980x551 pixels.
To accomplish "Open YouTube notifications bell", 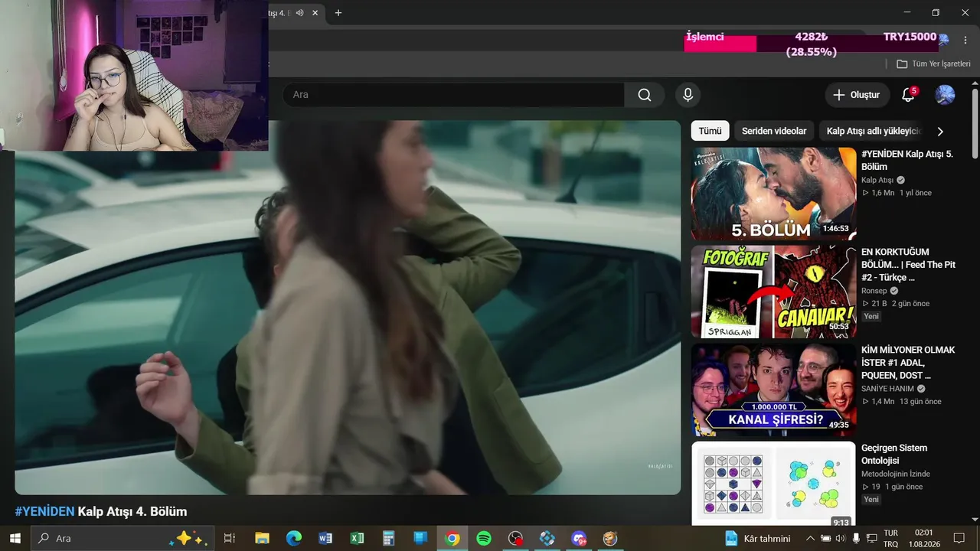I will [x=908, y=95].
